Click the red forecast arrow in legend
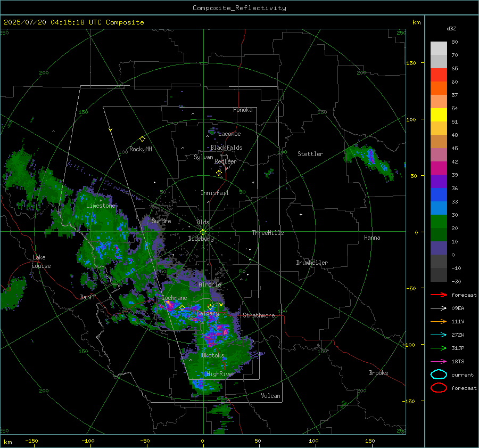This screenshot has width=479, height=448. 439,295
